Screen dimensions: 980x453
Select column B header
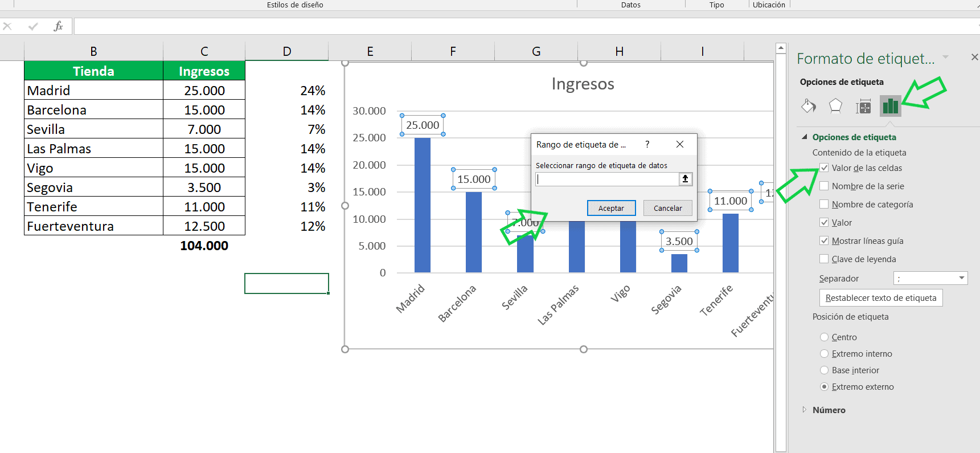coord(93,51)
